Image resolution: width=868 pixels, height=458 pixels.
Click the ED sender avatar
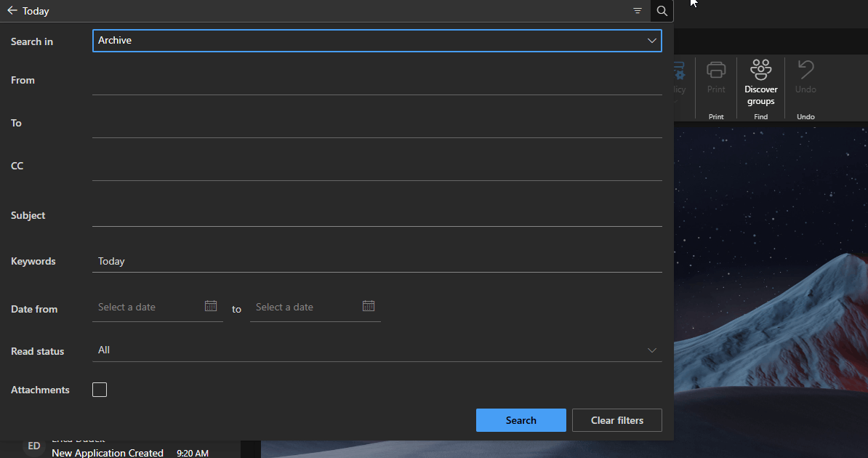click(33, 446)
